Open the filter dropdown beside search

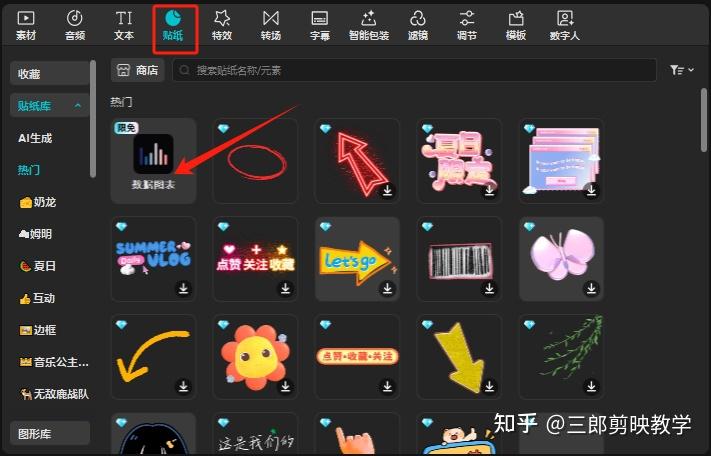pos(682,70)
